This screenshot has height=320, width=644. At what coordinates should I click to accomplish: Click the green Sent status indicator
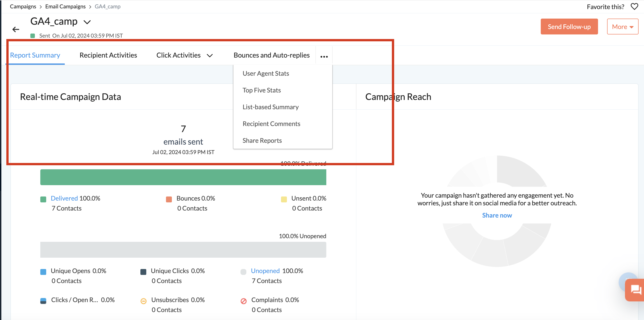[x=33, y=36]
